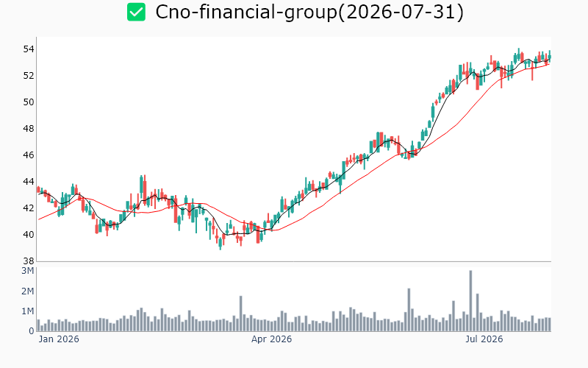Click the red moving average line start
Viewport: 588px width, 368px height.
pyautogui.click(x=39, y=219)
